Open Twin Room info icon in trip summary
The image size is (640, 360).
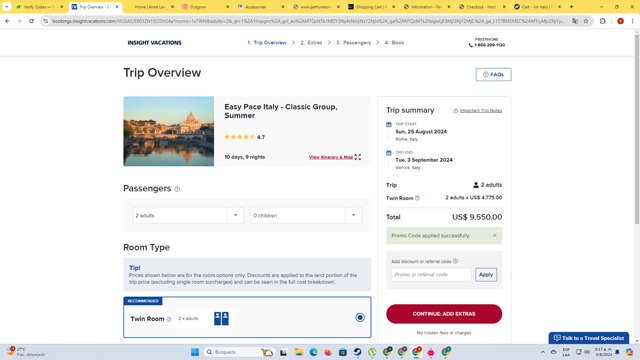coord(417,198)
